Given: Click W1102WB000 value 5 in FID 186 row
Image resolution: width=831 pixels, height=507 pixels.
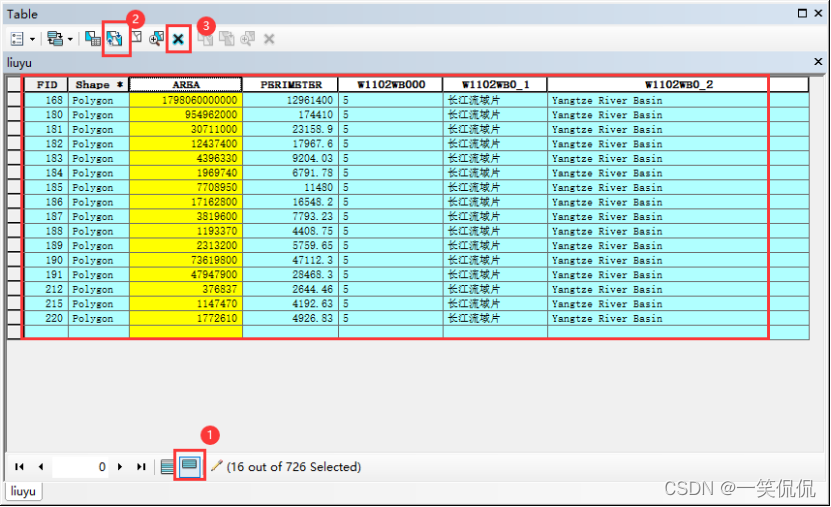Looking at the screenshot, I should [x=391, y=202].
